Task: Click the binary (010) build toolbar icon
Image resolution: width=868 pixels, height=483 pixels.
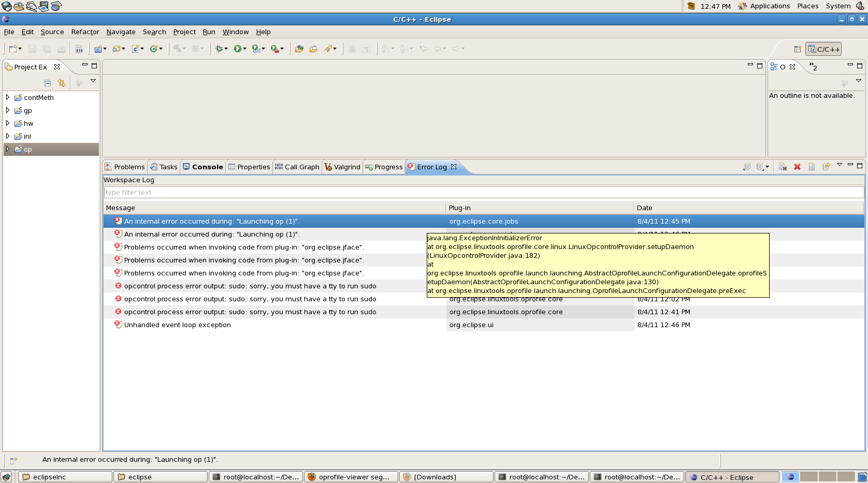Action: [x=79, y=49]
